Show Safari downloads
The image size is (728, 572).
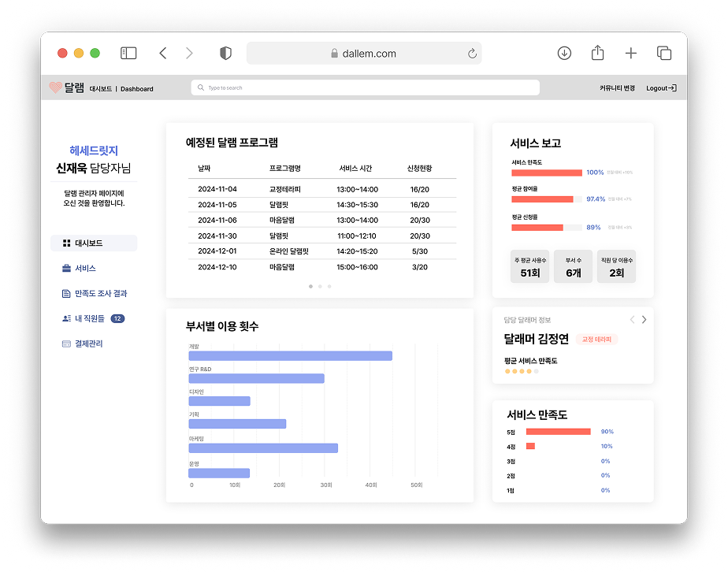coord(564,54)
